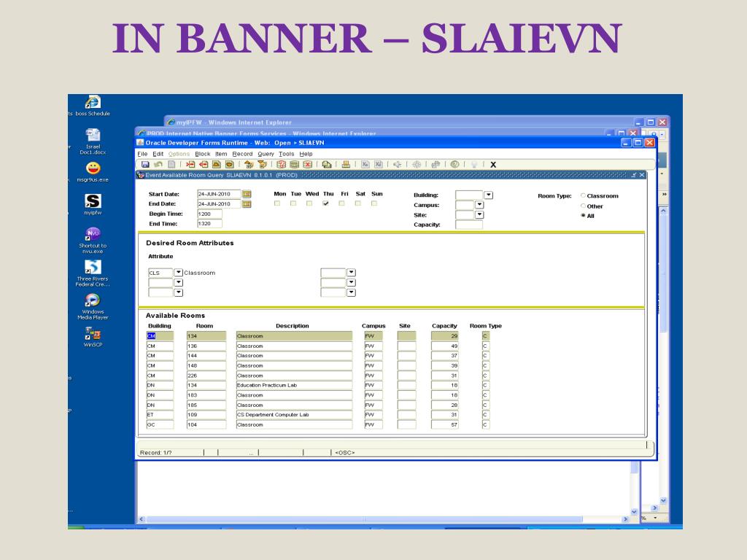Click the Print toolbar icon
The height and width of the screenshot is (560, 747).
[x=347, y=164]
